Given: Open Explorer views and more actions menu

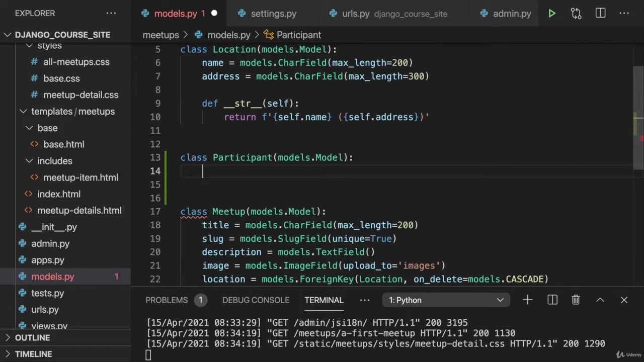Looking at the screenshot, I should [111, 14].
